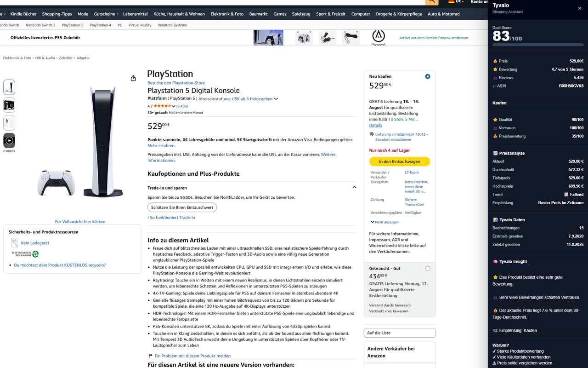Click Für Vollansicht hier klicken
Image resolution: width=588 pixels, height=368 pixels.
(x=80, y=222)
